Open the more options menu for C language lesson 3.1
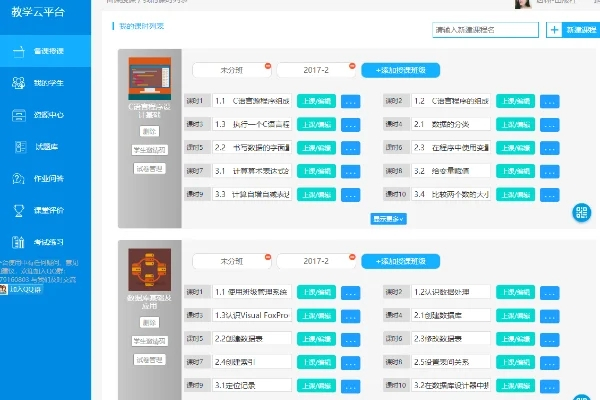Screen dimensions: 600x400 [x=351, y=171]
